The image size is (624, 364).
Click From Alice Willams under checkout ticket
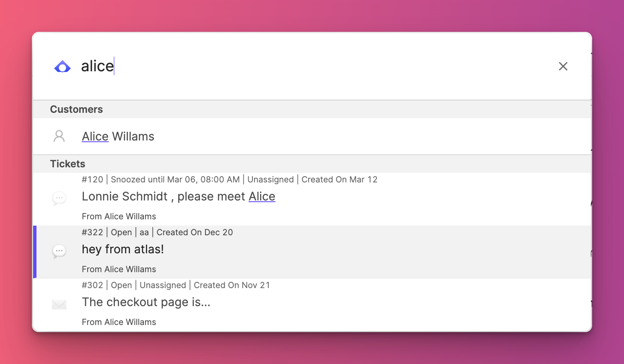[x=119, y=322]
